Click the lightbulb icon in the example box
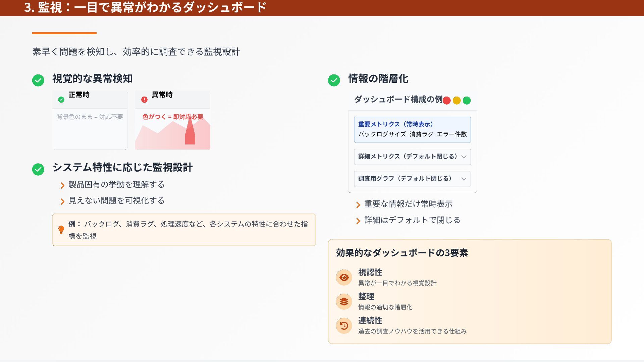The width and height of the screenshot is (644, 362). pyautogui.click(x=61, y=230)
